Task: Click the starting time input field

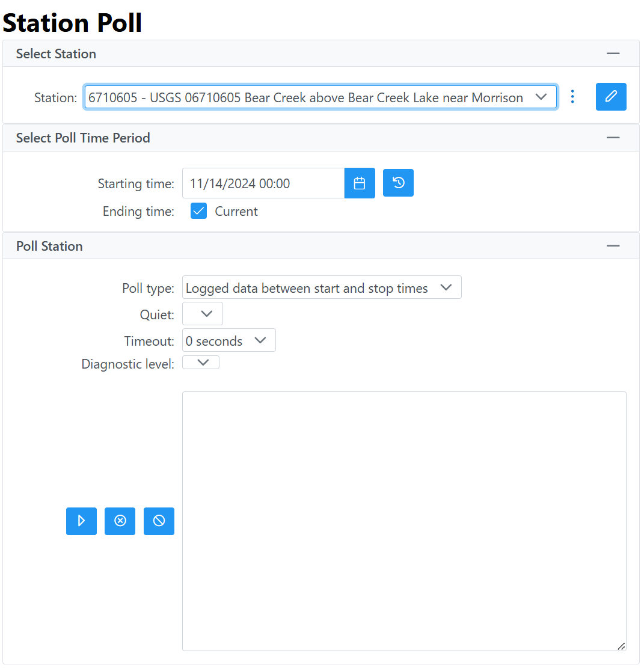Action: point(263,183)
